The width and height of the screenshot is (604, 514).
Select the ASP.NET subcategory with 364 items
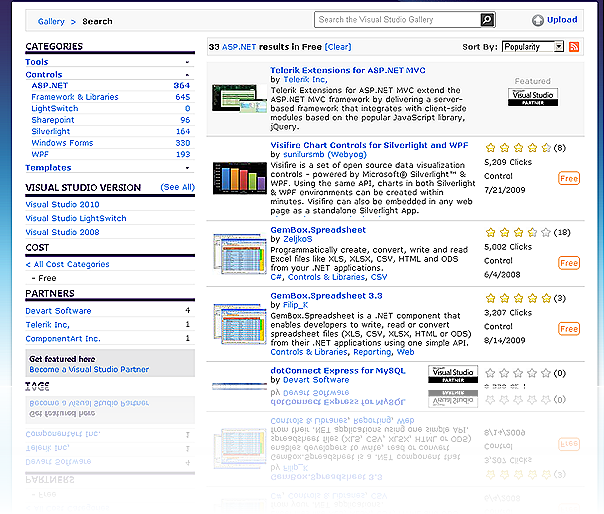click(x=50, y=86)
